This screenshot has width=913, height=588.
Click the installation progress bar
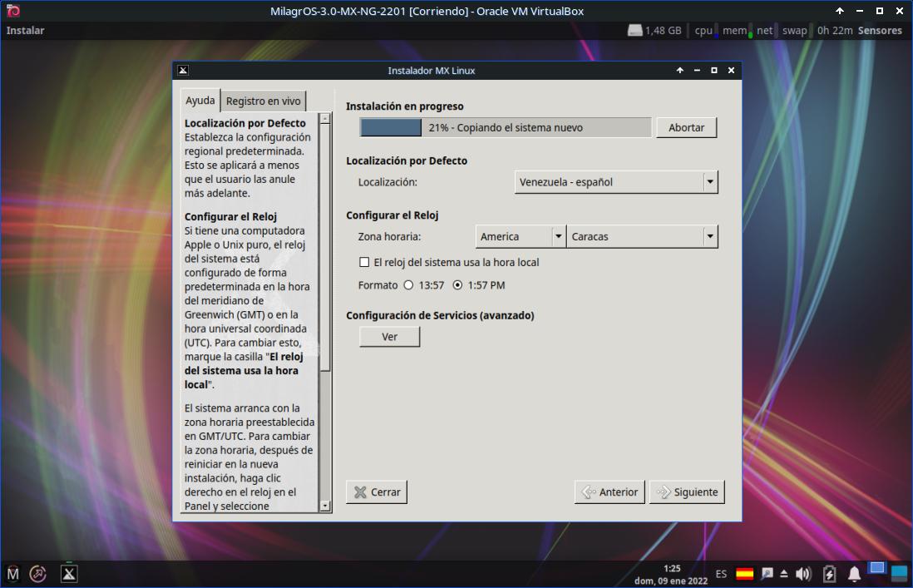point(506,128)
